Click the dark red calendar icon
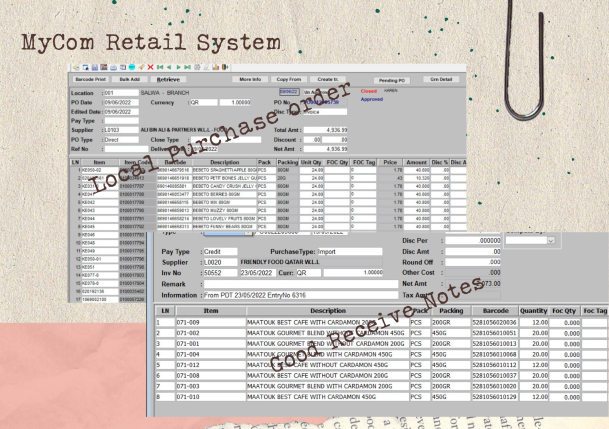Viewport: 609px width, 429px height. coord(104,68)
